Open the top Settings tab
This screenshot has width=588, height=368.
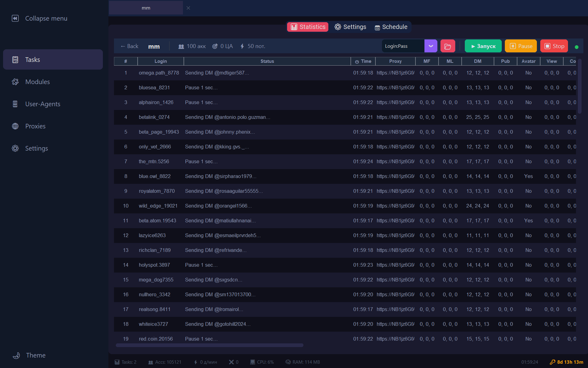[351, 27]
